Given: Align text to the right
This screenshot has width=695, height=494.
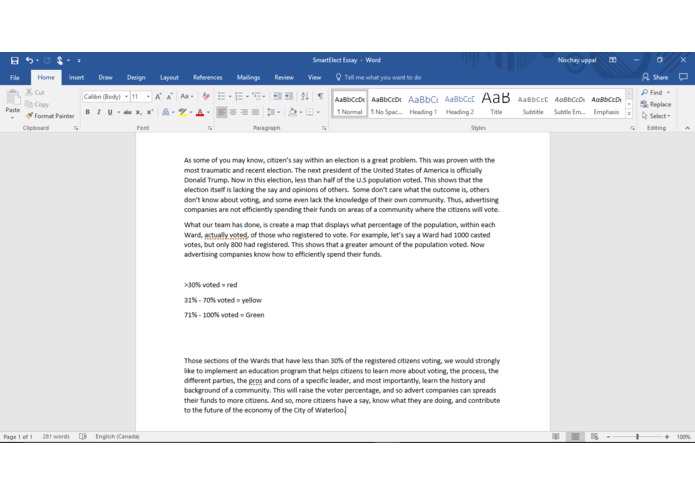Looking at the screenshot, I should (244, 112).
